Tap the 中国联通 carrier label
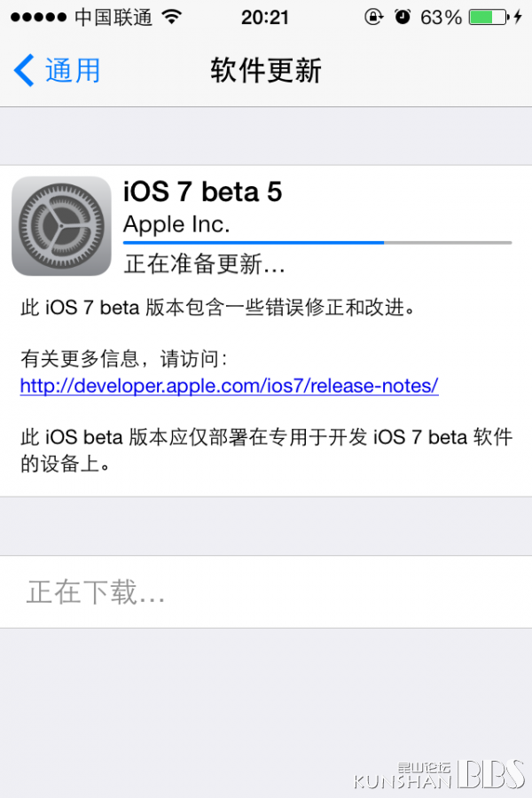Screen dimensions: 532x798 pyautogui.click(x=113, y=18)
